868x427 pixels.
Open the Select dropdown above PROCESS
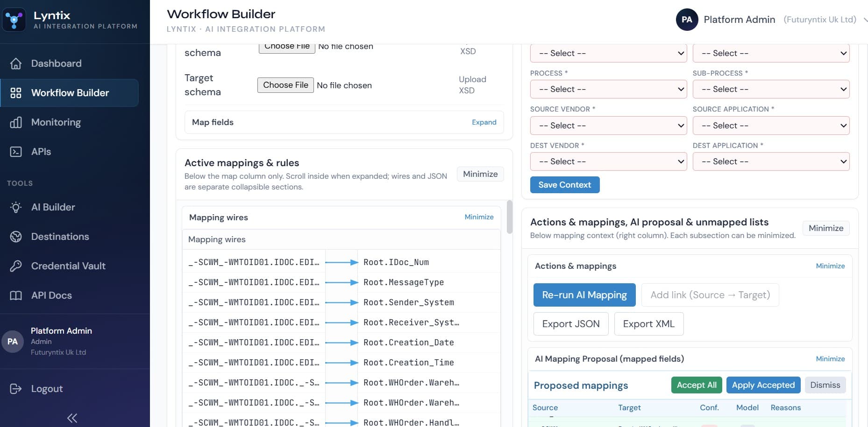click(x=608, y=53)
